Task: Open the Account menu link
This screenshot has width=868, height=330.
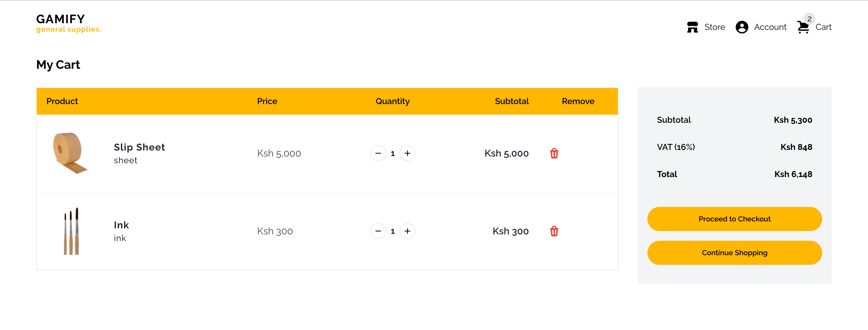Action: pos(770,27)
